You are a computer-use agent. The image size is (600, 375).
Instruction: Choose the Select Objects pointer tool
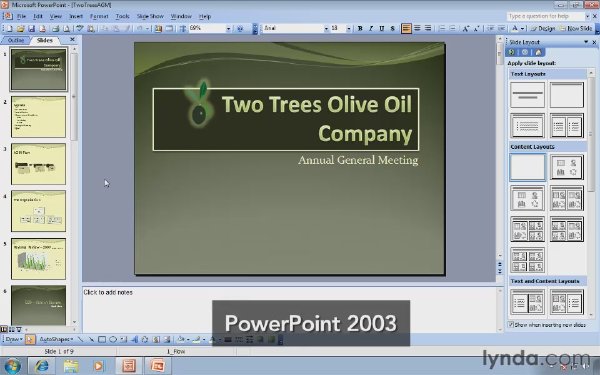point(30,339)
